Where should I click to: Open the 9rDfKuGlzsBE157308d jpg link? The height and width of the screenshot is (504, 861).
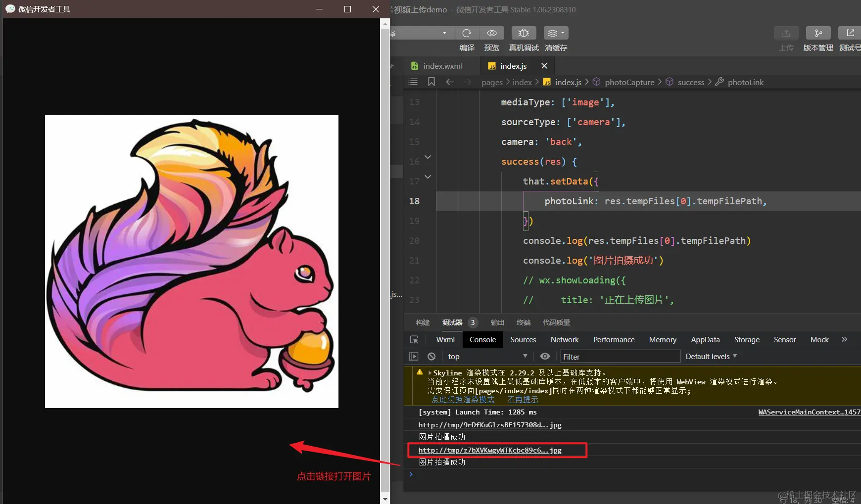coord(490,425)
